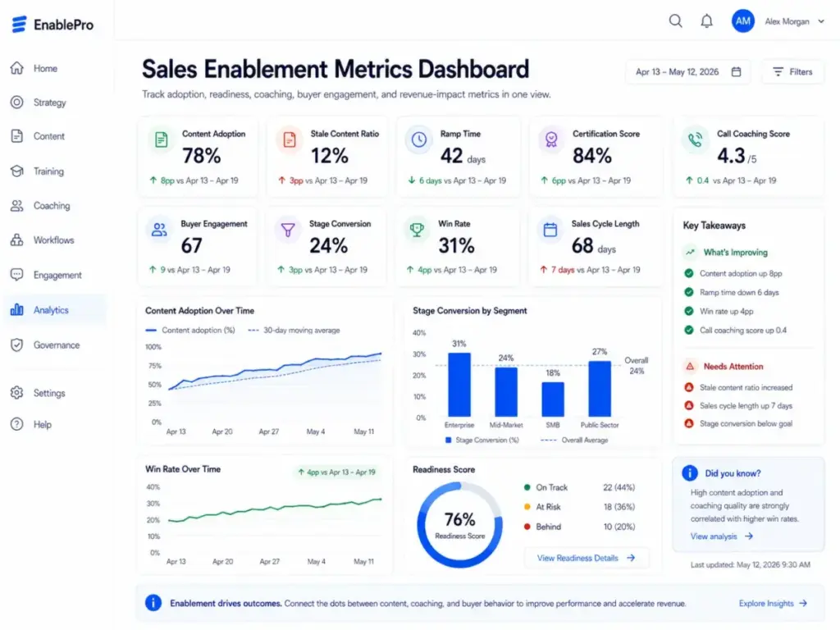Open the search magnifier icon
840x630 pixels.
pos(676,21)
